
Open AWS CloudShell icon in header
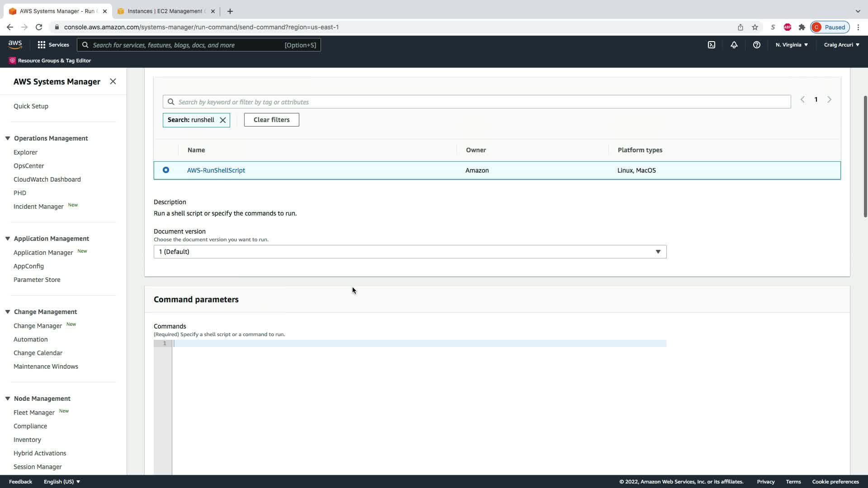tap(711, 45)
